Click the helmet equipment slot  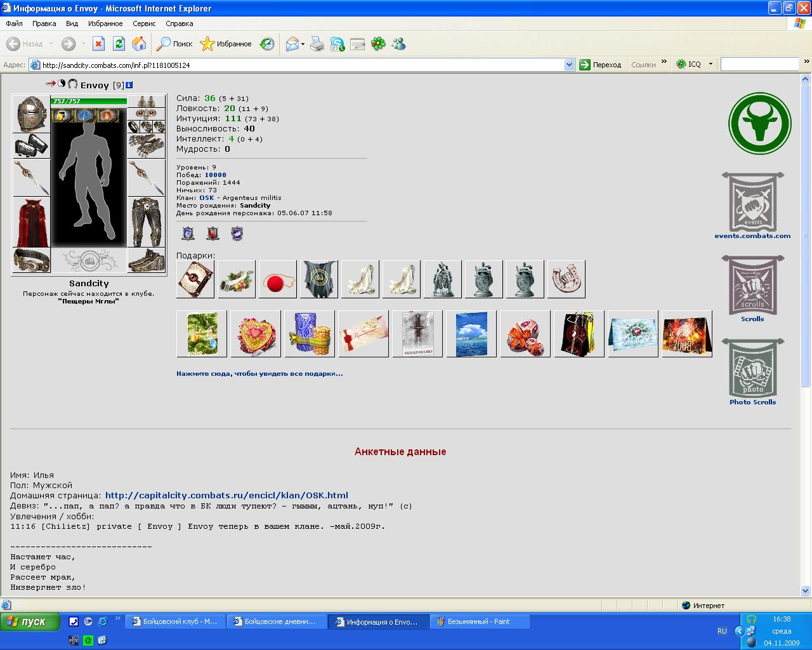[31, 114]
